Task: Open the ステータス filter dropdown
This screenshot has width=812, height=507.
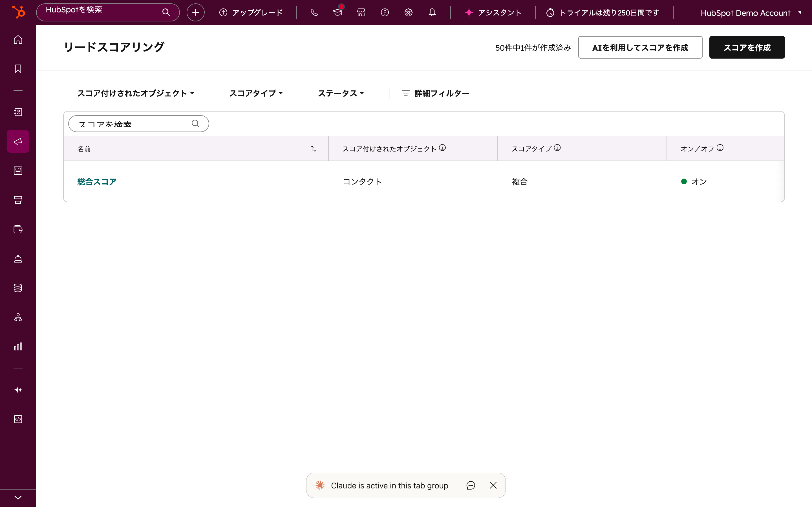Action: (x=341, y=93)
